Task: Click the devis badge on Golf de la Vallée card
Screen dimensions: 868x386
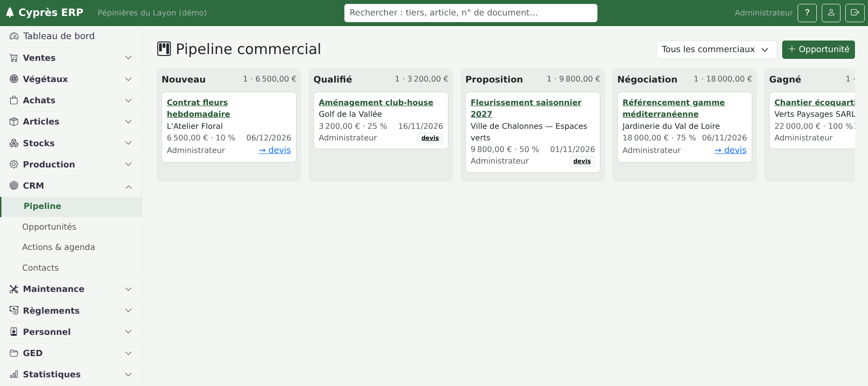Action: click(430, 138)
